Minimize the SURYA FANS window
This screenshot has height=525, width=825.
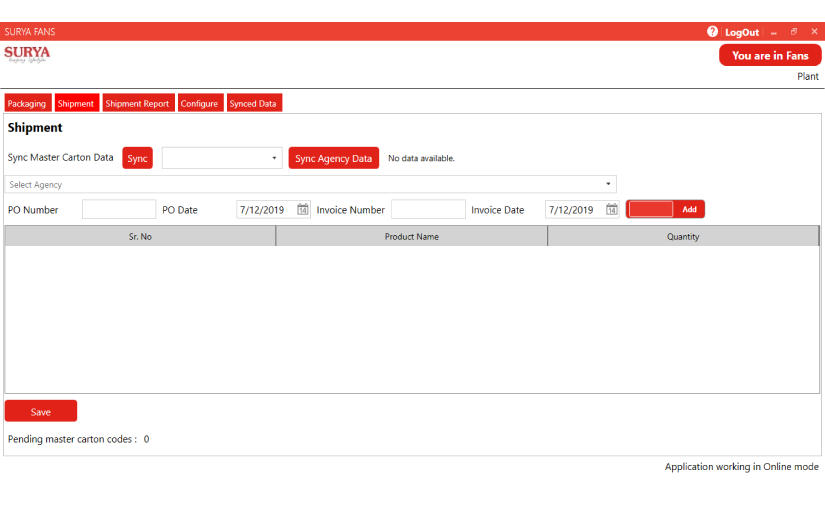point(774,32)
